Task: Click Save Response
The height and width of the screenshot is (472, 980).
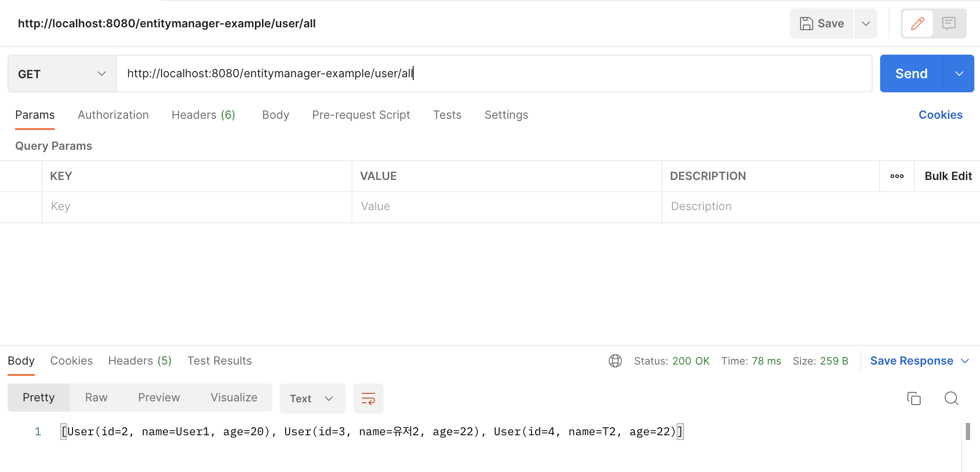Action: (x=912, y=361)
